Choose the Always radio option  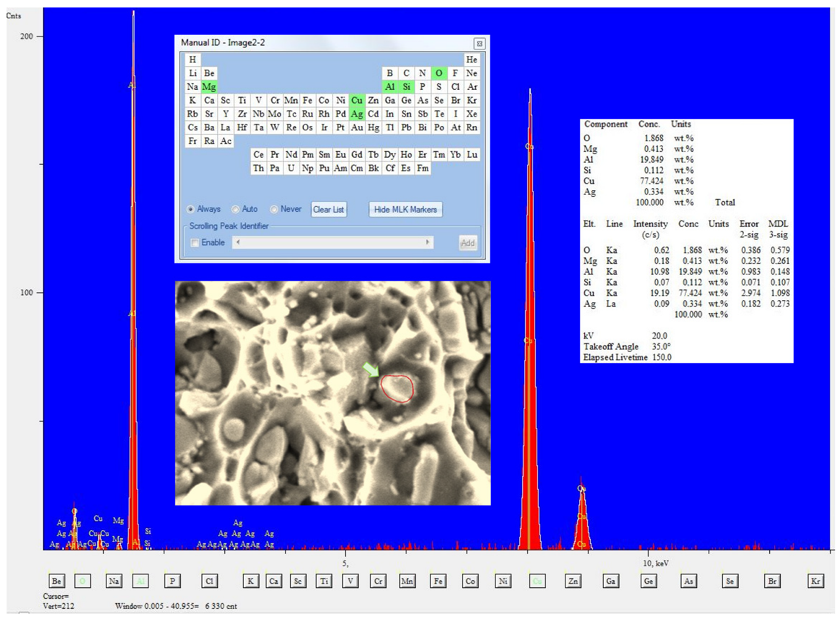coord(190,209)
